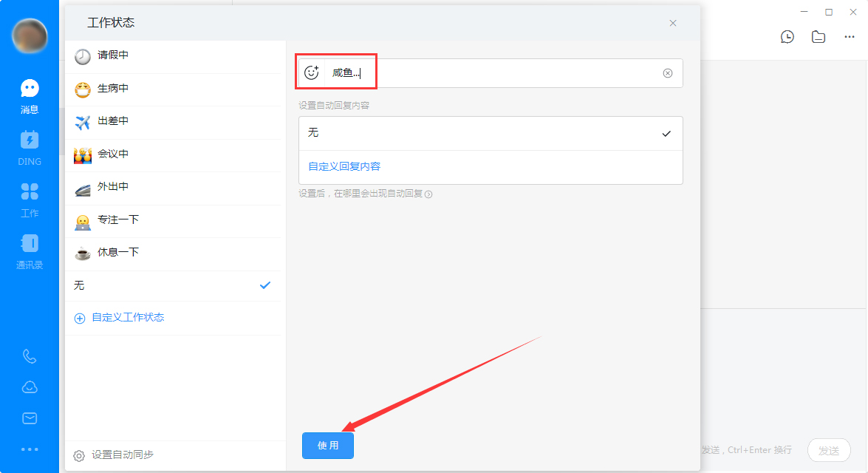
Task: Open the DING panel from the sidebar
Action: [x=29, y=146]
